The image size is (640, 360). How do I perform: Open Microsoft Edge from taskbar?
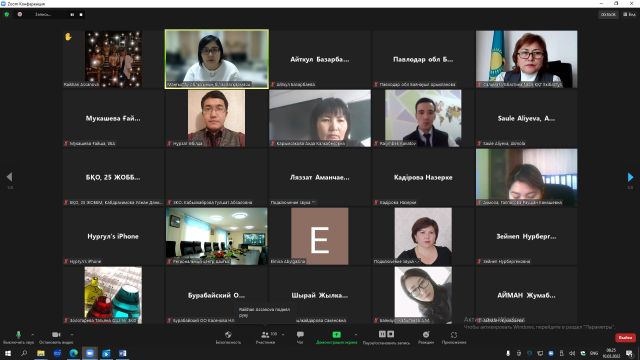73,353
